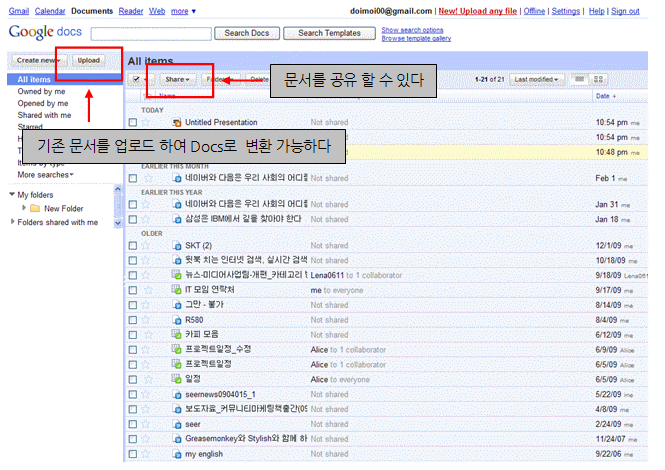665x470 pixels.
Task: Click spreadsheet icon for 카피 모음
Action: [176, 334]
